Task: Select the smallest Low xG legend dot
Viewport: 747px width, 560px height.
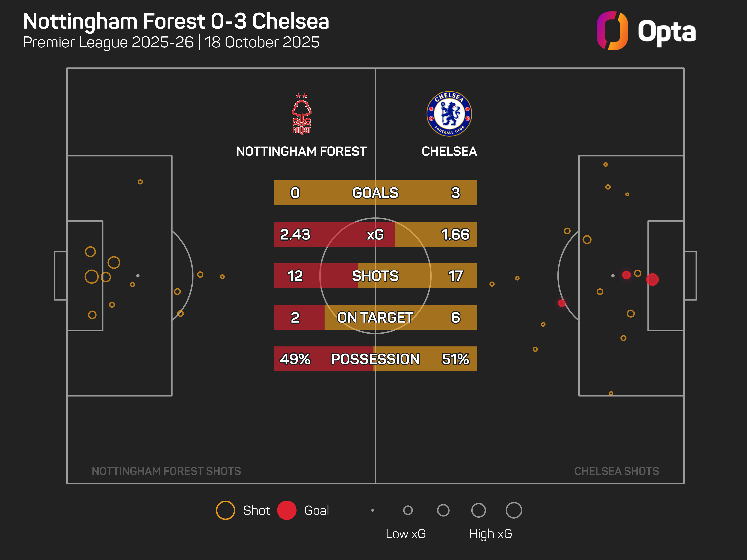Action: click(373, 510)
